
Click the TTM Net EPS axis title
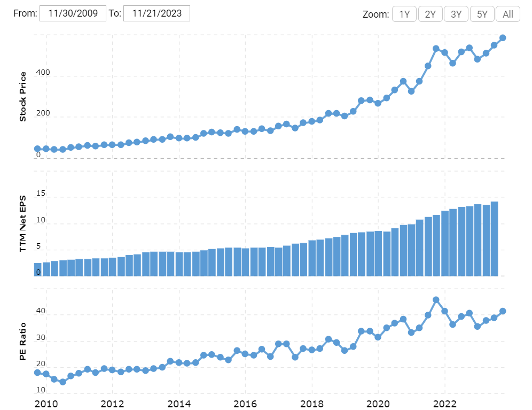tap(23, 223)
